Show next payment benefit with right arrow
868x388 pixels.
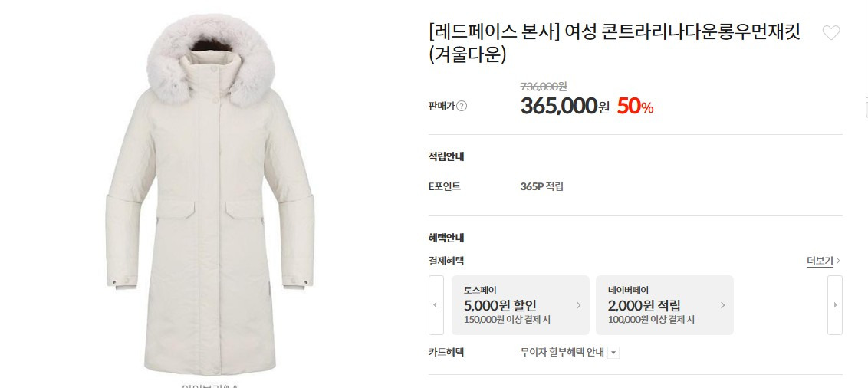click(835, 305)
